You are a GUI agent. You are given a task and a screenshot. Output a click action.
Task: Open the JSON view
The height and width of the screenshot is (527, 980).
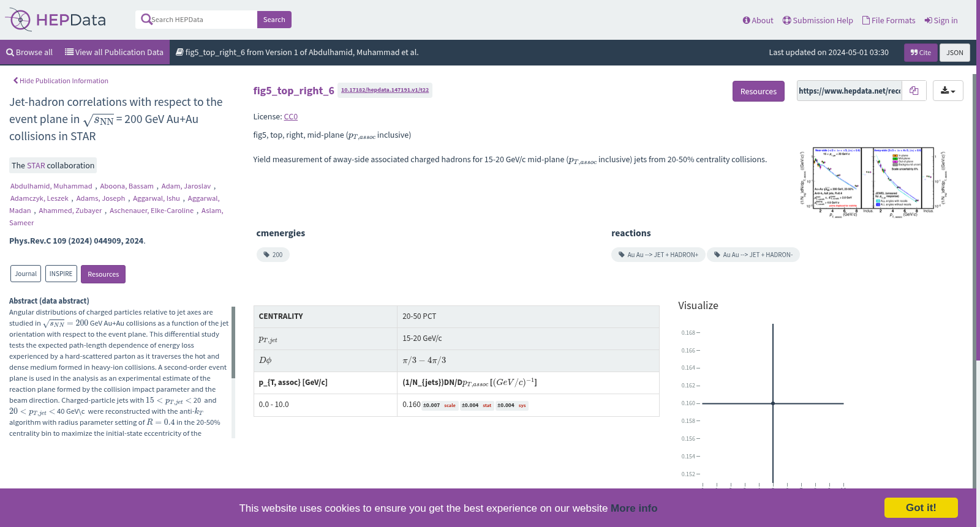coord(955,53)
